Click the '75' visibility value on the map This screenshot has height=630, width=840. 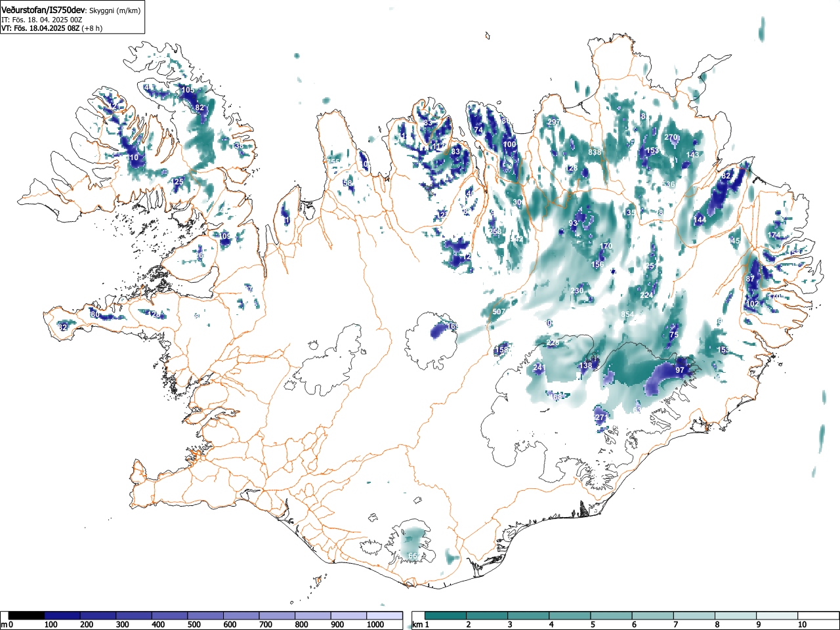pyautogui.click(x=674, y=335)
